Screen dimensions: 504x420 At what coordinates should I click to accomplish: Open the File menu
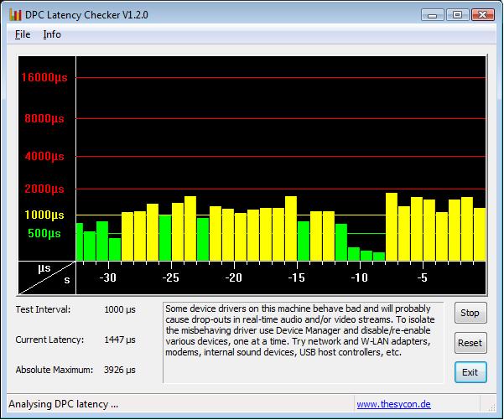(x=23, y=34)
